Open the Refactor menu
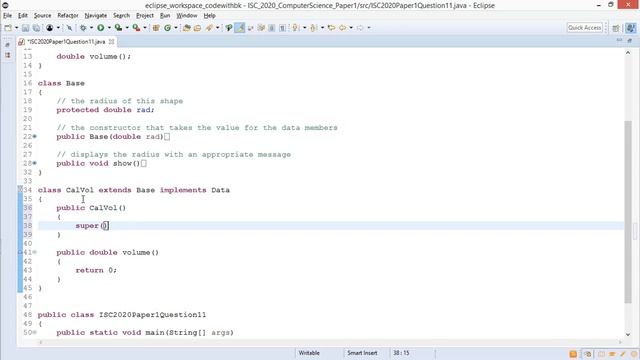This screenshot has height=360, width=640. 68,16
